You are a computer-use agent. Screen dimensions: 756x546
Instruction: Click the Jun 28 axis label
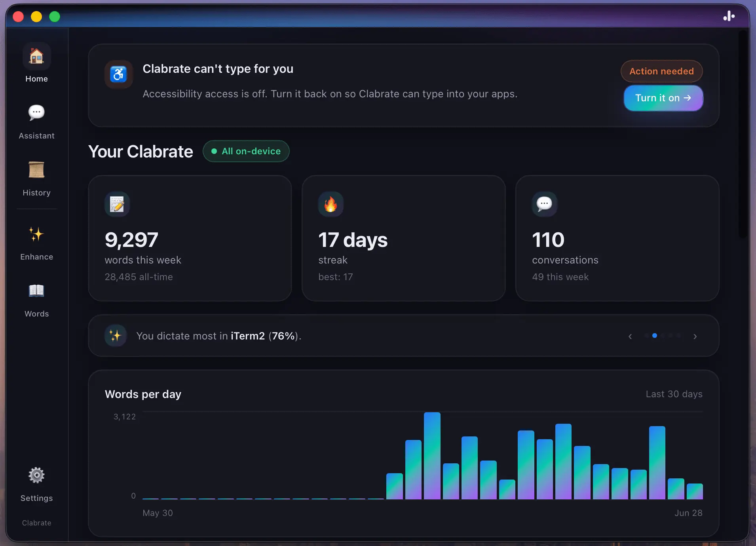click(688, 513)
